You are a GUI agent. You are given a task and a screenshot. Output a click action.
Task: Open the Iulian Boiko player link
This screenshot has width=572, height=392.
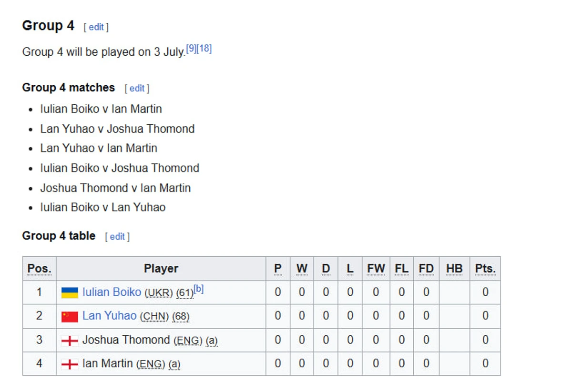(112, 292)
